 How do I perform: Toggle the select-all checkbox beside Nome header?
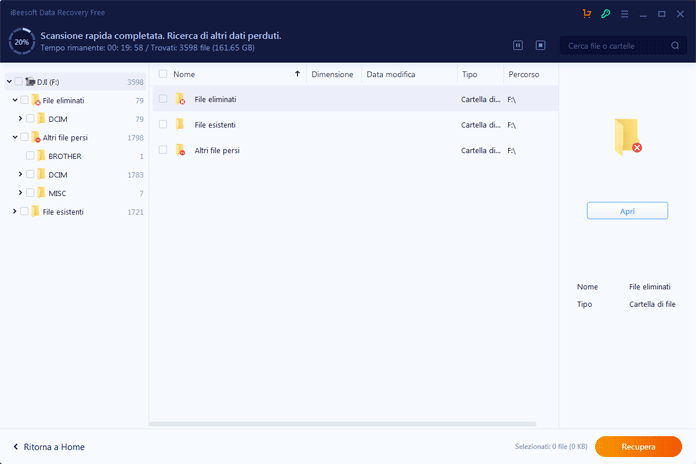tap(163, 74)
